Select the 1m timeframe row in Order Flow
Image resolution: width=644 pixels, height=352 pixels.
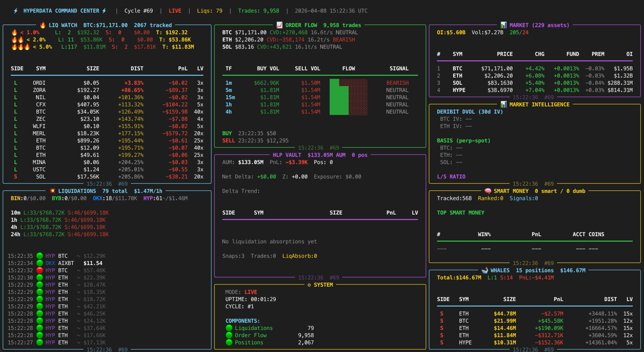point(320,83)
